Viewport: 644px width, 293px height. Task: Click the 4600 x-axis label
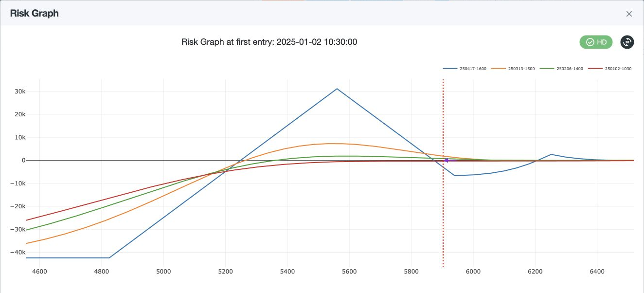click(x=40, y=272)
